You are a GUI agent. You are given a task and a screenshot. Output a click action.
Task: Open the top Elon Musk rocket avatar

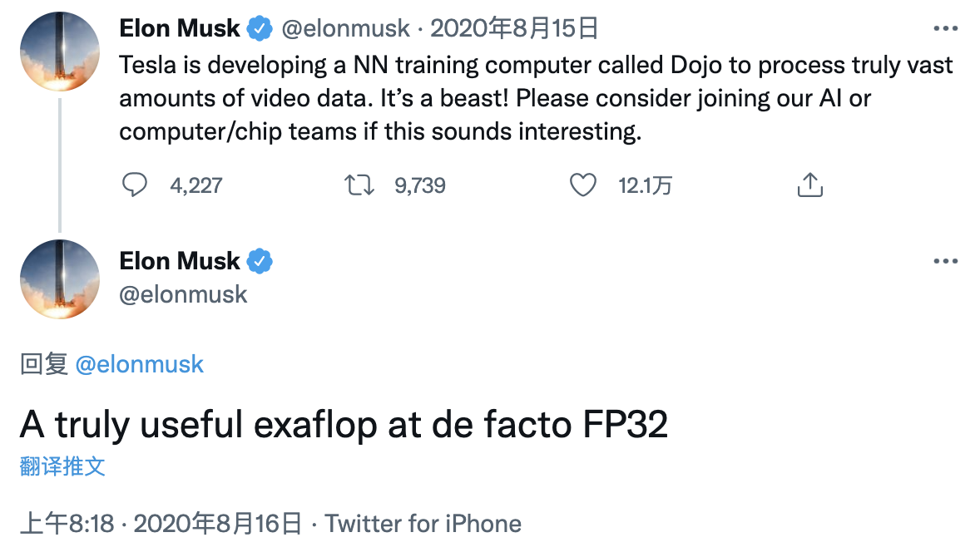(x=60, y=52)
